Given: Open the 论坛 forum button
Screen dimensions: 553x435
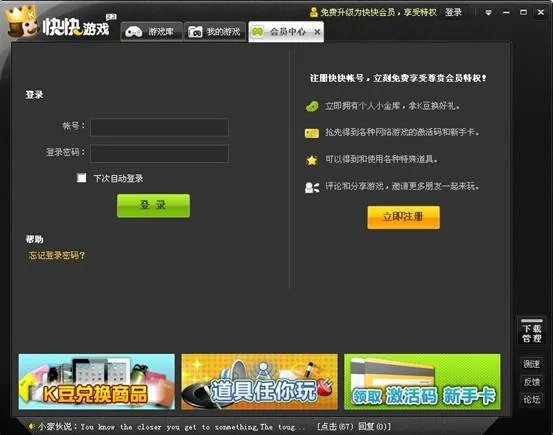Looking at the screenshot, I should tap(531, 399).
